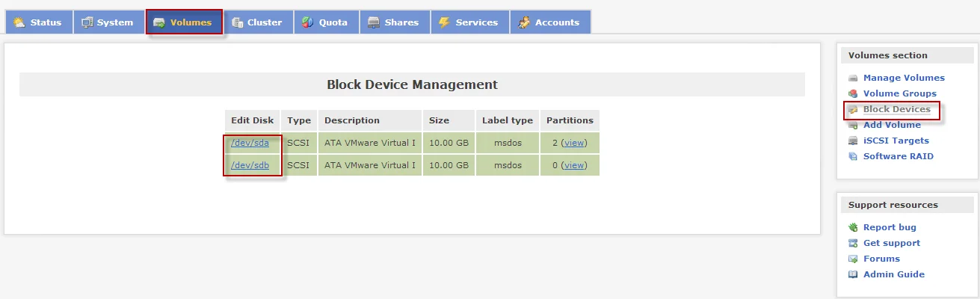The height and width of the screenshot is (299, 980).
Task: Open the Services tab
Action: [468, 22]
